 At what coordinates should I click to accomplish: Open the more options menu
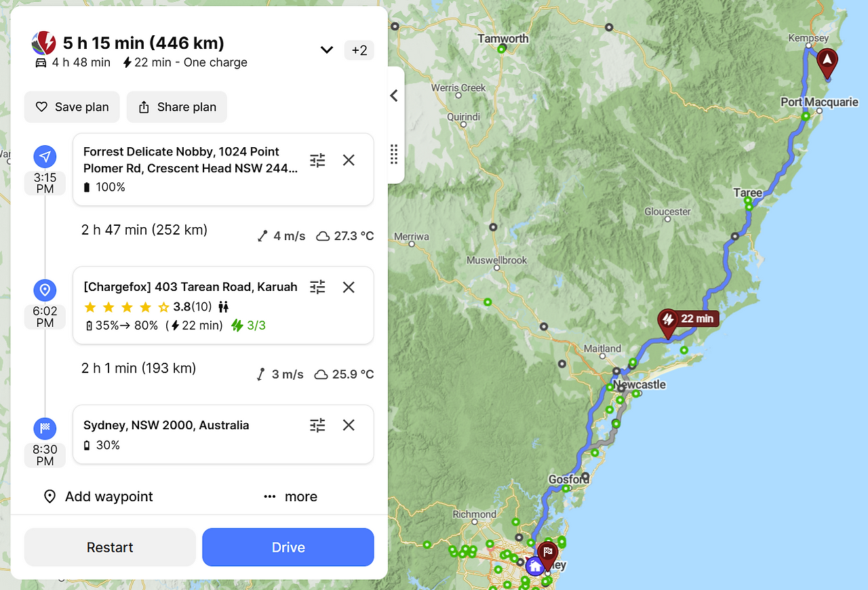coord(290,496)
